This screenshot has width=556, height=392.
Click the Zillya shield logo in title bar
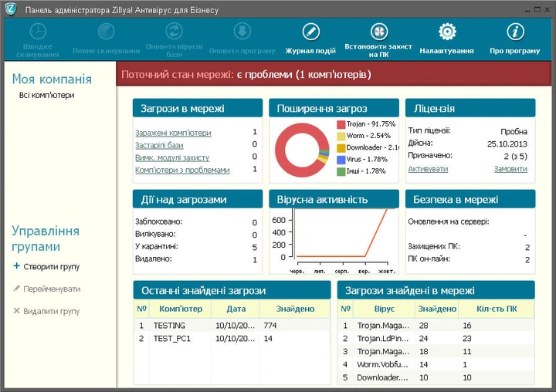[x=12, y=10]
